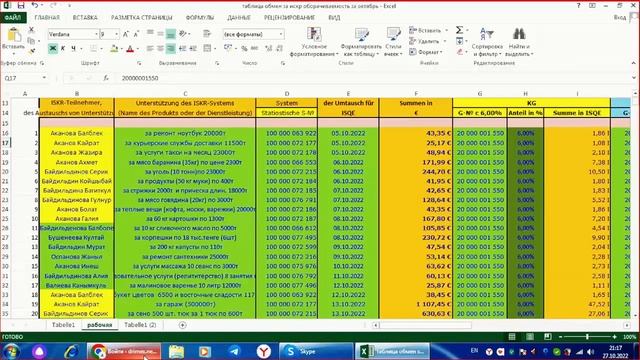Click the Format Painter brush icon
Image resolution: width=640 pixels, height=360 pixels.
[31, 51]
